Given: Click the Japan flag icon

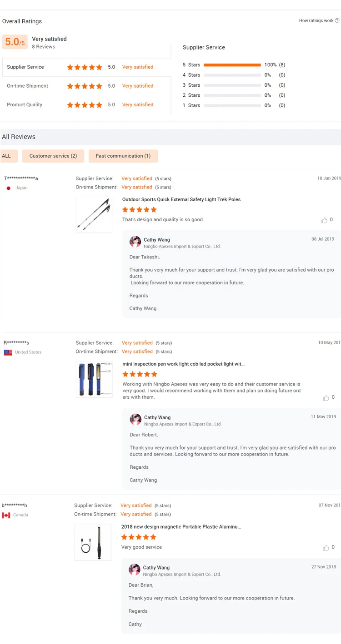Looking at the screenshot, I should click(9, 188).
